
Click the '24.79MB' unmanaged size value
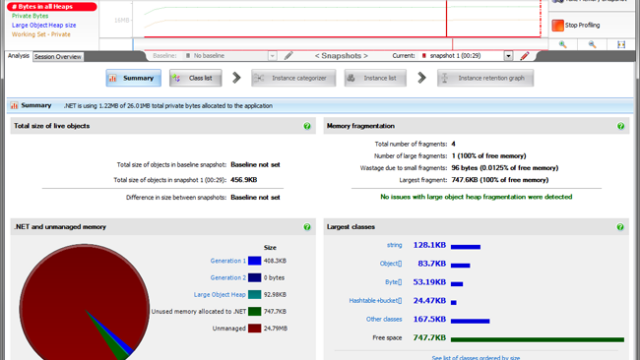click(x=276, y=328)
